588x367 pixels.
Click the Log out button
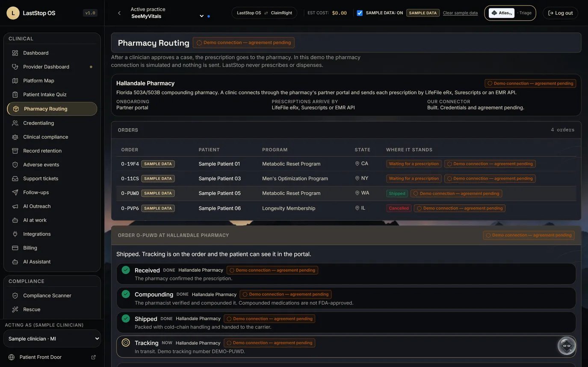tap(561, 13)
